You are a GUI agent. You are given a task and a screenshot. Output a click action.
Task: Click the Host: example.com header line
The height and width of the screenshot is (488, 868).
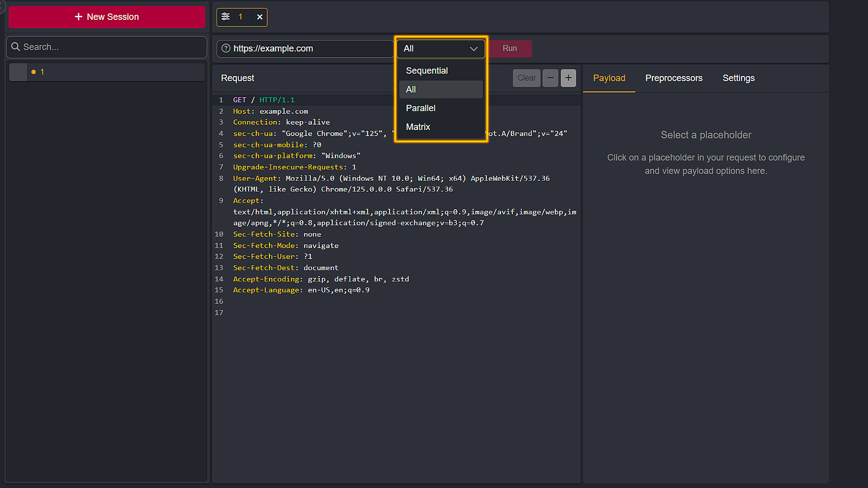tap(270, 111)
